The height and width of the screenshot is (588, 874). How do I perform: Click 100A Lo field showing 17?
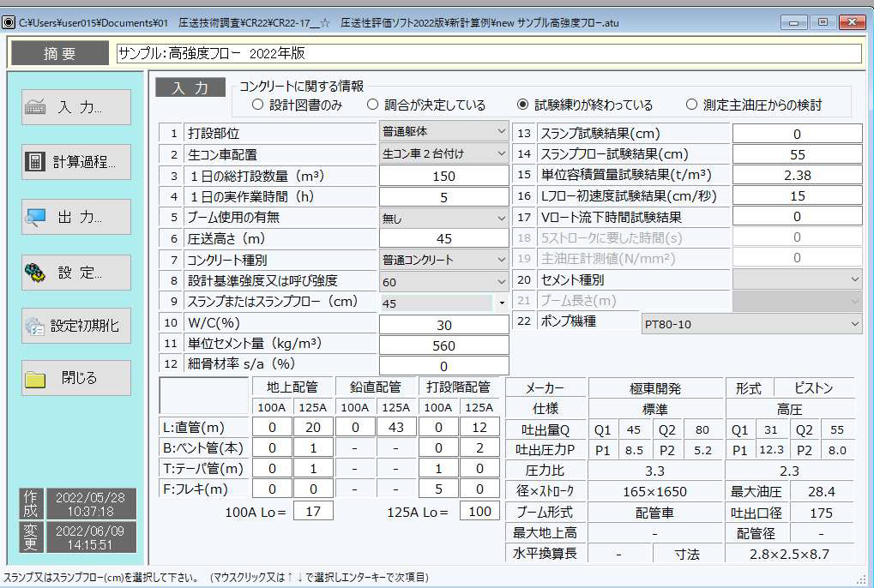[313, 511]
